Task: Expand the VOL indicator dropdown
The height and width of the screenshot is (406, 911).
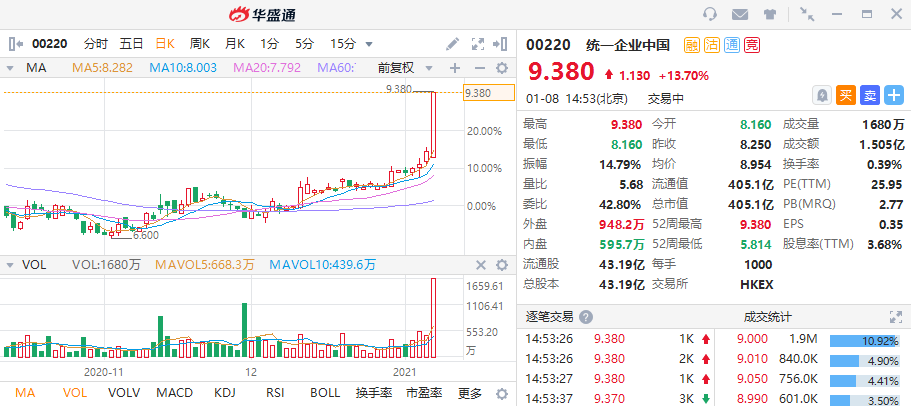Action: [10, 265]
